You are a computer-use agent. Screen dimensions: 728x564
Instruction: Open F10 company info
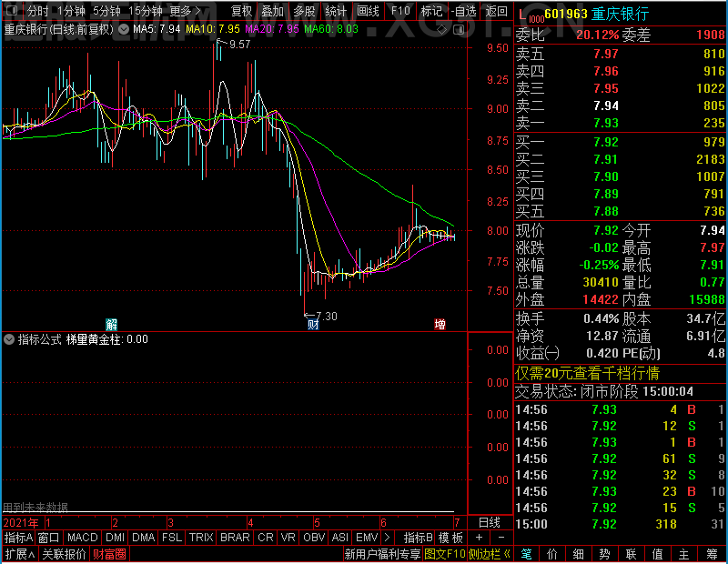tap(400, 11)
